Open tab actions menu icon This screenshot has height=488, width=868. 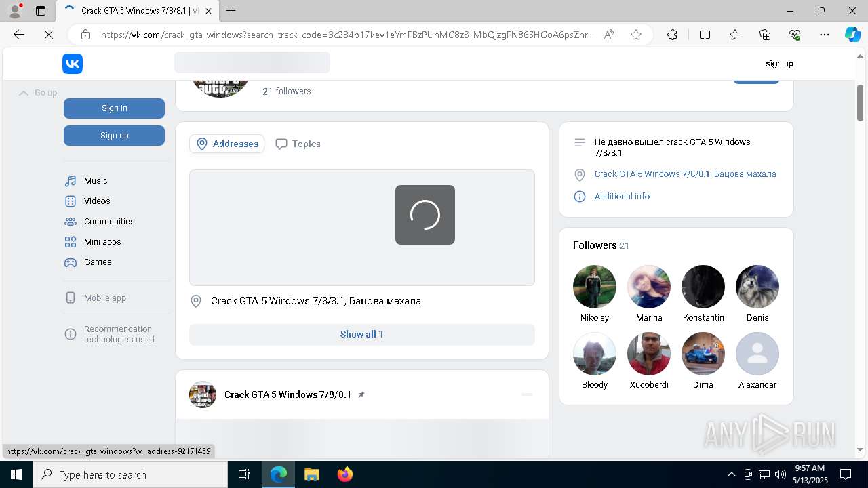click(x=41, y=11)
